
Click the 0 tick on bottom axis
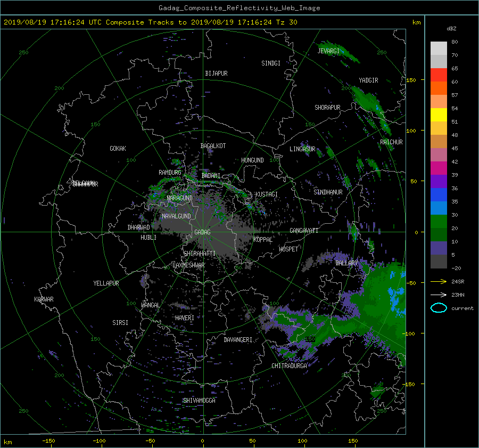tap(202, 441)
